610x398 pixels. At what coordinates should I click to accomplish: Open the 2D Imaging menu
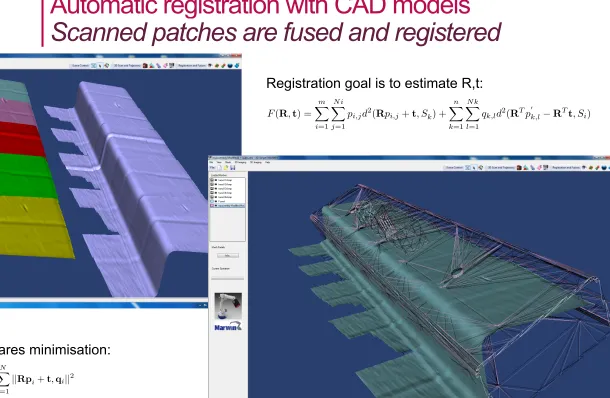[x=240, y=162]
